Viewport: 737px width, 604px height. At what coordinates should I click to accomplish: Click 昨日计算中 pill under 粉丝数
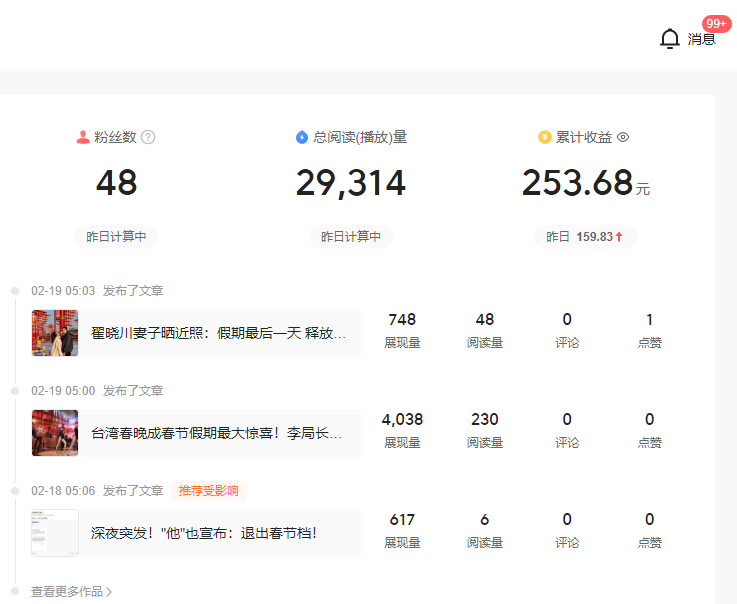[x=116, y=236]
